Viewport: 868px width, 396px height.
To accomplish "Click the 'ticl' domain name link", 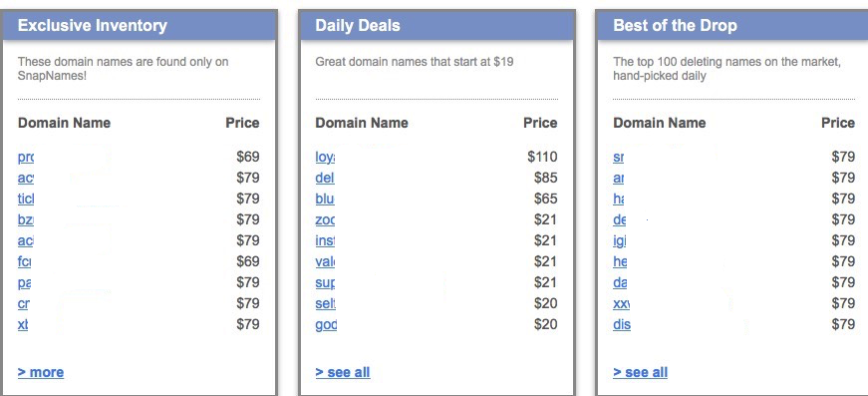I will tap(26, 198).
